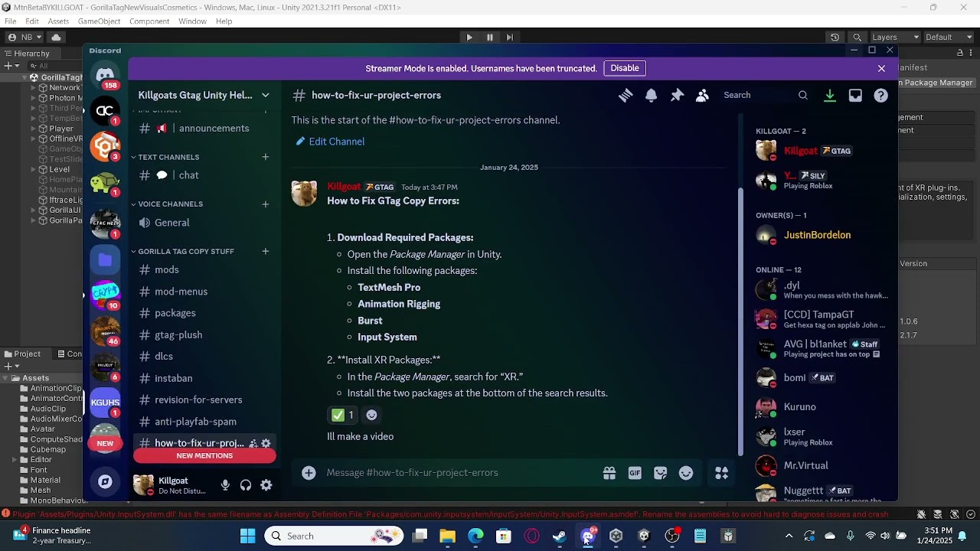Toggle microphone mute in user panel
The height and width of the screenshot is (551, 980).
(225, 485)
